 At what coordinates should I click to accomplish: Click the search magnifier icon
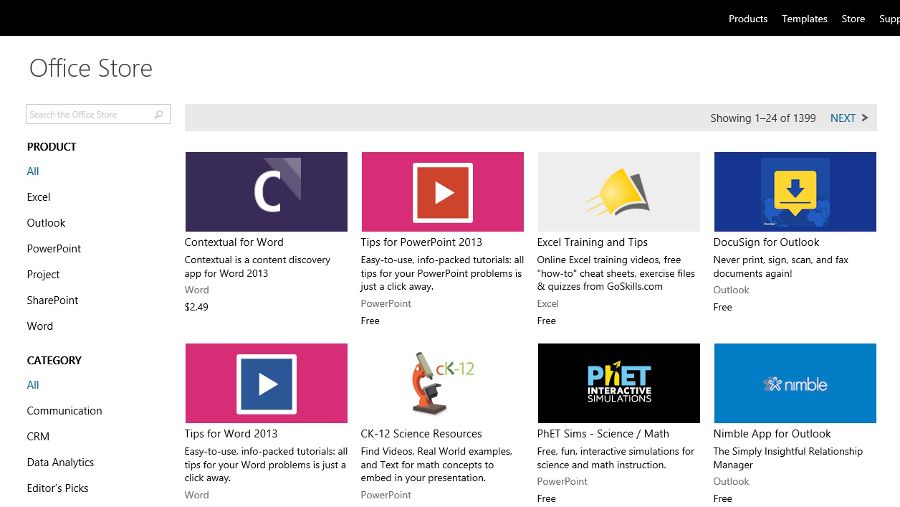pyautogui.click(x=159, y=114)
